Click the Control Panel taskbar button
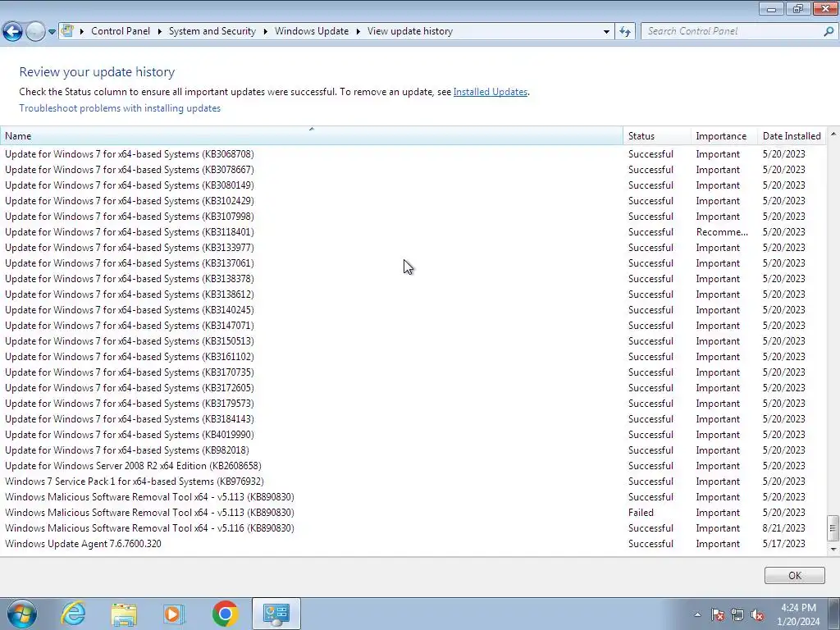The width and height of the screenshot is (840, 630). coord(276,614)
